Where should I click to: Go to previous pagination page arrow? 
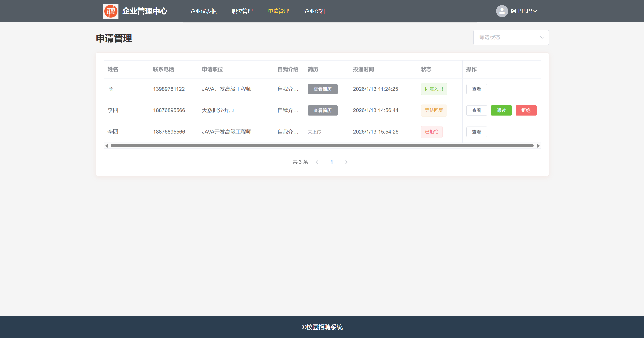coord(317,162)
